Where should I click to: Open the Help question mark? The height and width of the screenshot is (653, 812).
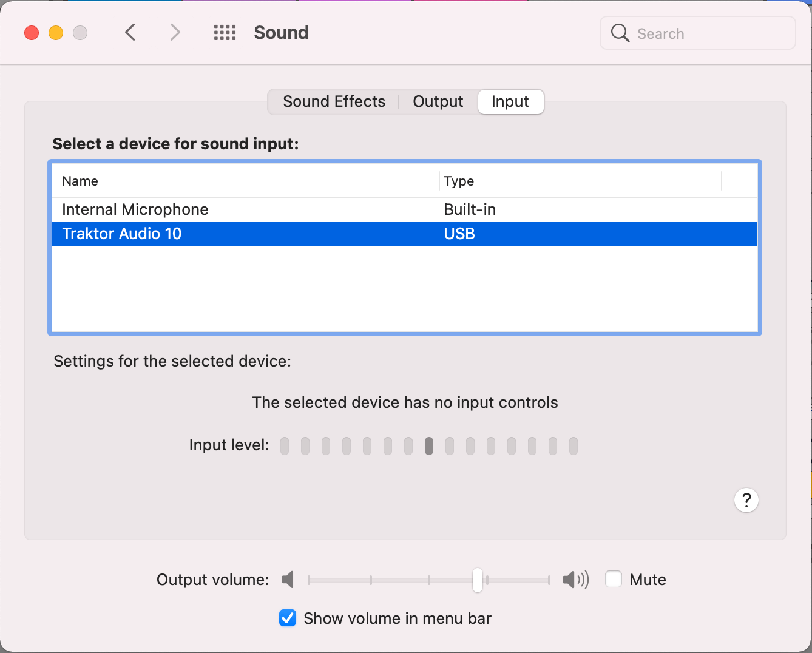[x=746, y=500]
